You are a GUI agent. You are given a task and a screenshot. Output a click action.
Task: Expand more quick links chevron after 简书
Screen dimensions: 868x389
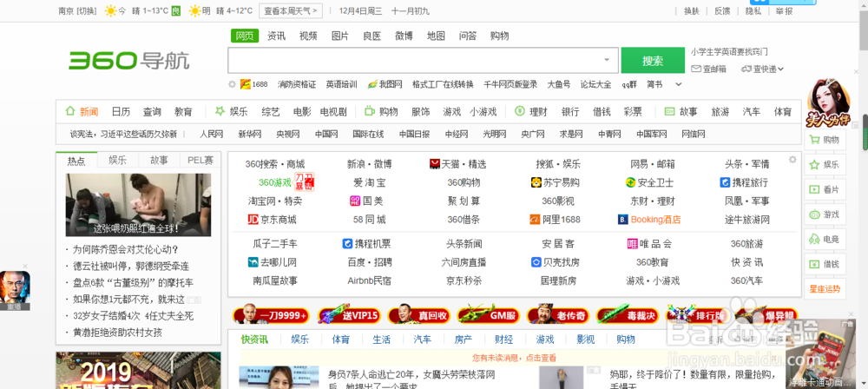[x=679, y=84]
